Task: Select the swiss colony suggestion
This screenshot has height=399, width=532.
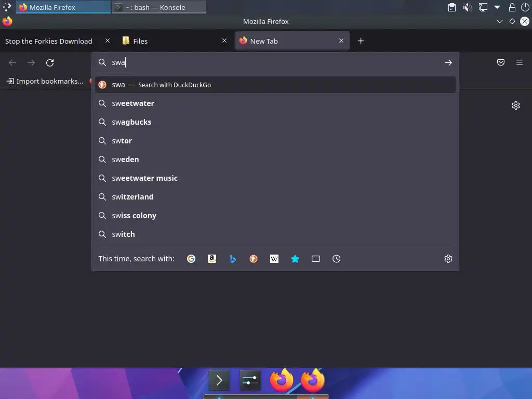Action: (275, 216)
